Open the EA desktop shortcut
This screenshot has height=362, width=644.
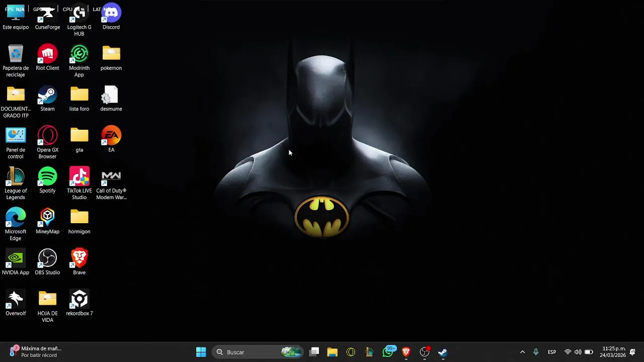111,140
